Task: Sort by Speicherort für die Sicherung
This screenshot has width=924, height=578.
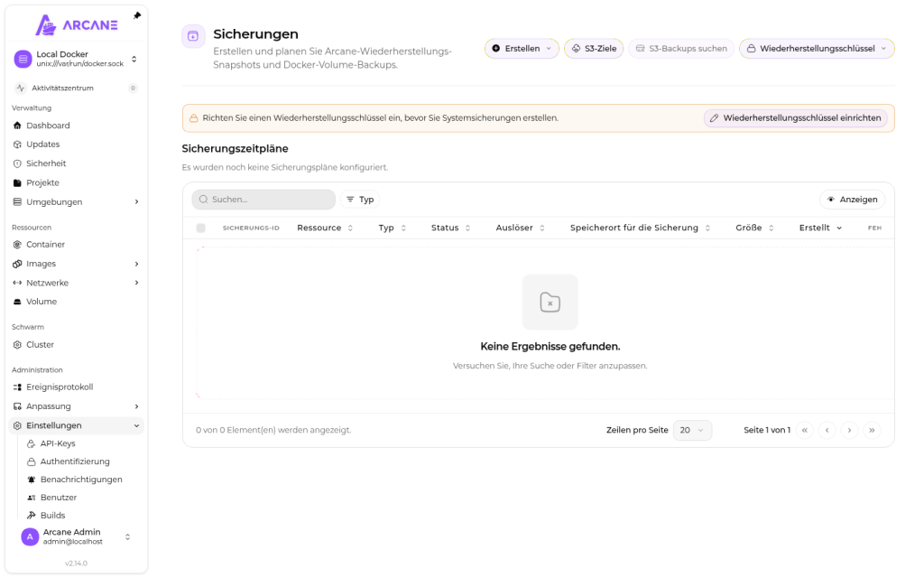Action: click(640, 228)
